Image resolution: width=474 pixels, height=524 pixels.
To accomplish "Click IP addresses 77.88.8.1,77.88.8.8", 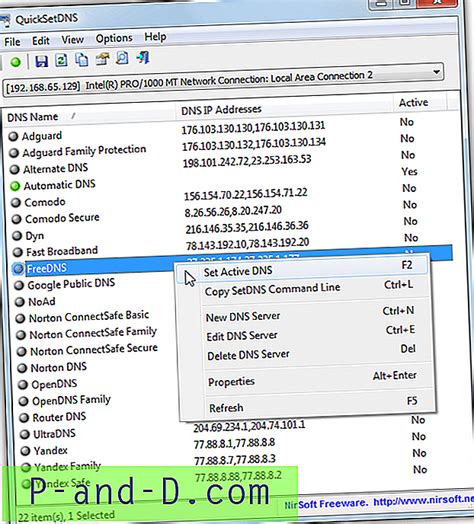I will coord(234,443).
